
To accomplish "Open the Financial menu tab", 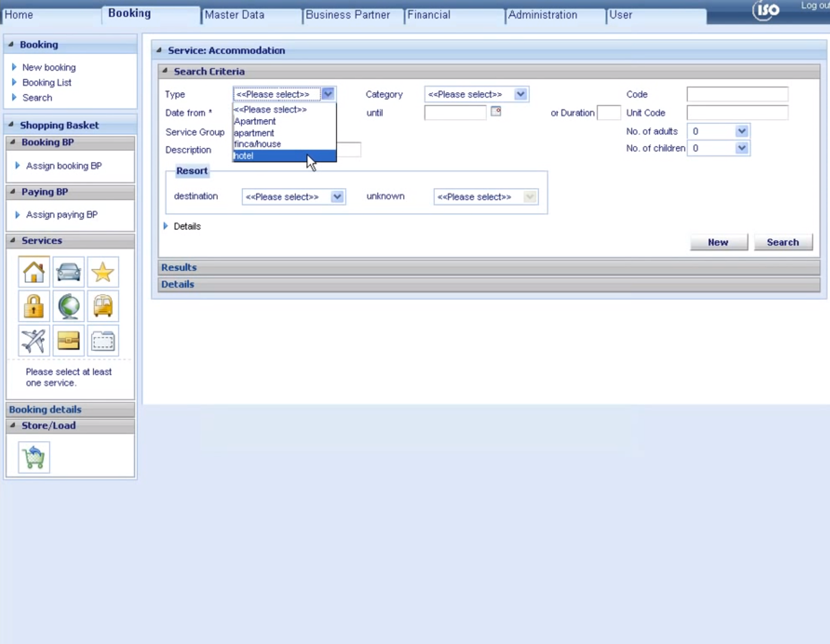I will point(429,14).
